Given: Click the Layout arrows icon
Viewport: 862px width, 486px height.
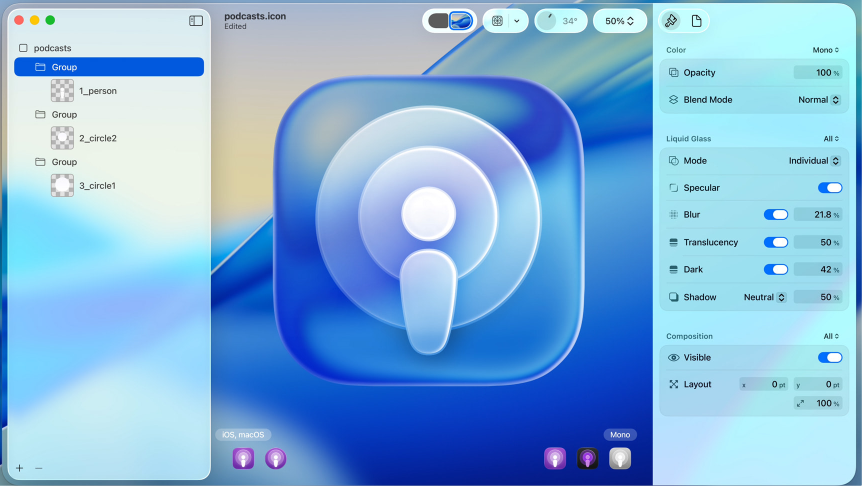Looking at the screenshot, I should point(673,384).
